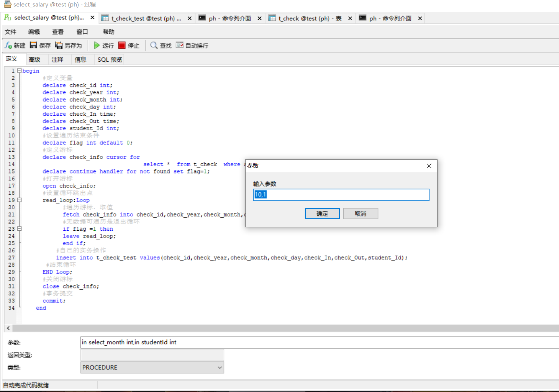The width and height of the screenshot is (559, 392).
Task: Open the Find (查找) tool
Action: click(161, 46)
